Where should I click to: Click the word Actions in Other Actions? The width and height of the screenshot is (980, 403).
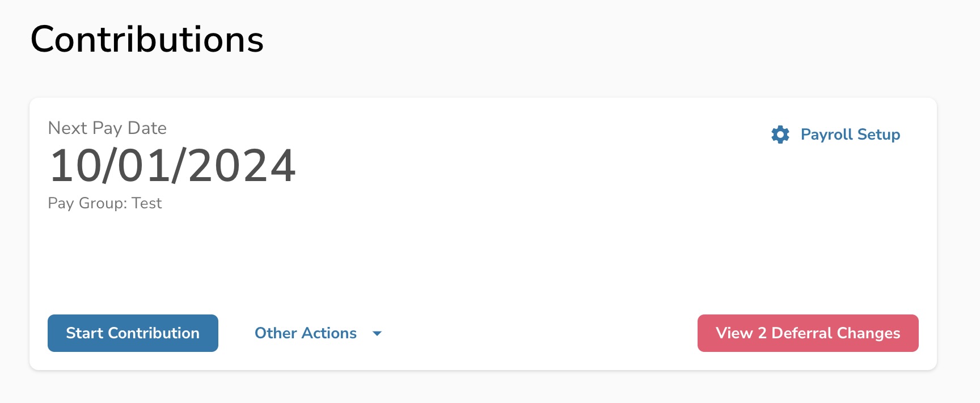click(x=330, y=333)
